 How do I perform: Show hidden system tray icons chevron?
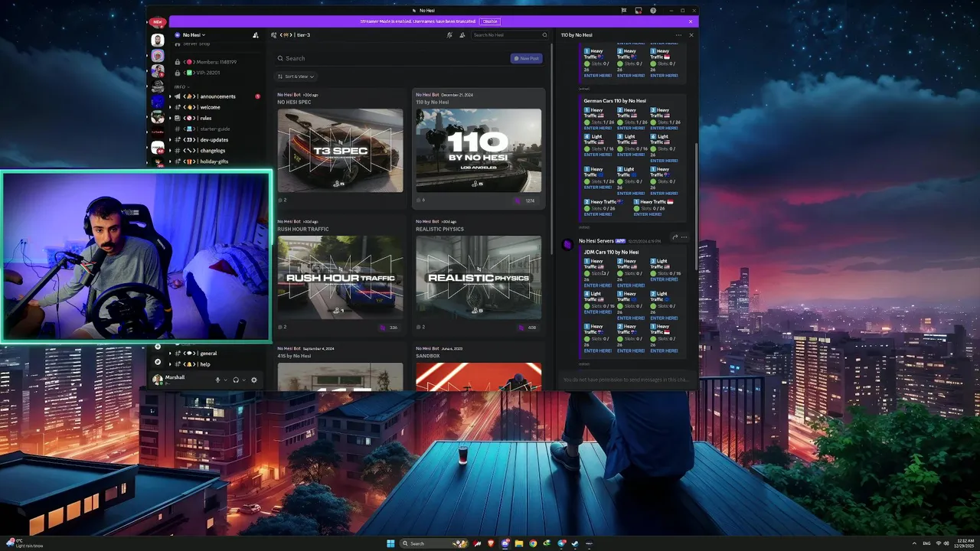tap(914, 543)
